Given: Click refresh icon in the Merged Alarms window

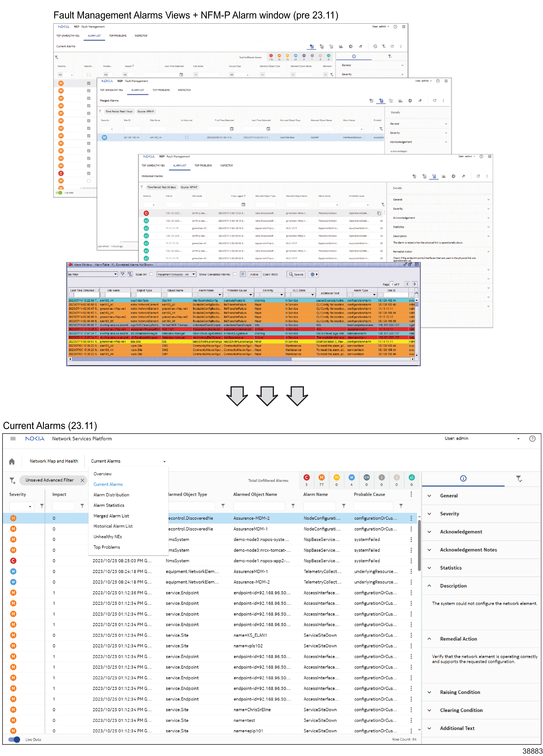Looking at the screenshot, I should coord(434,101).
